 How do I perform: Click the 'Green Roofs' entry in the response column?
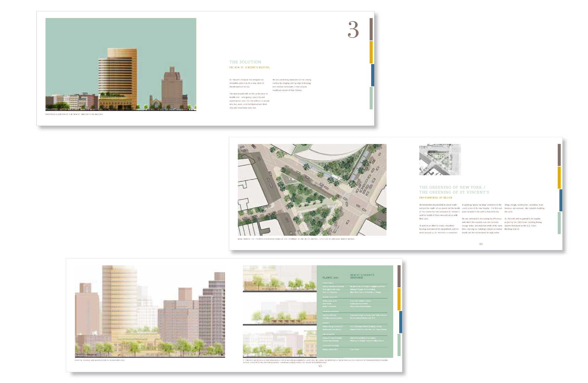[355, 349]
